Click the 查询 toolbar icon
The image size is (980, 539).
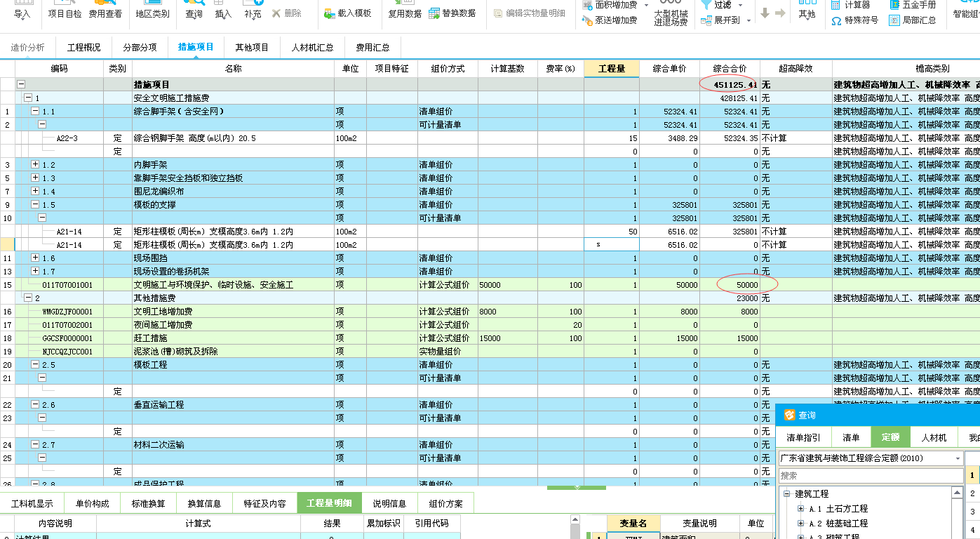pos(194,10)
